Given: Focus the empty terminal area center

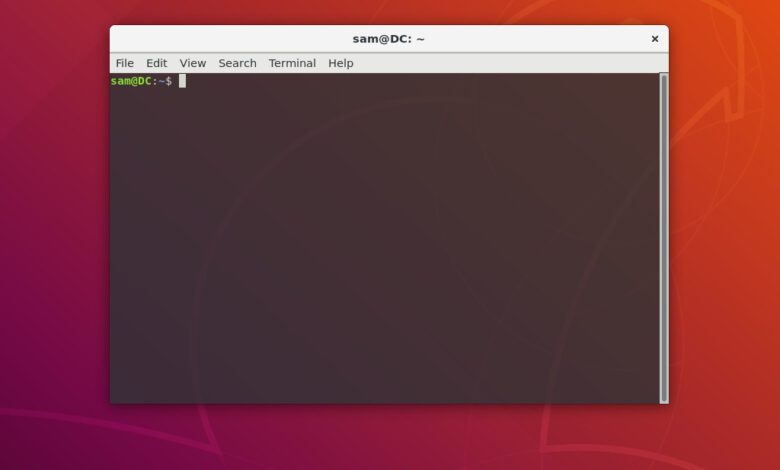Looking at the screenshot, I should tap(385, 240).
